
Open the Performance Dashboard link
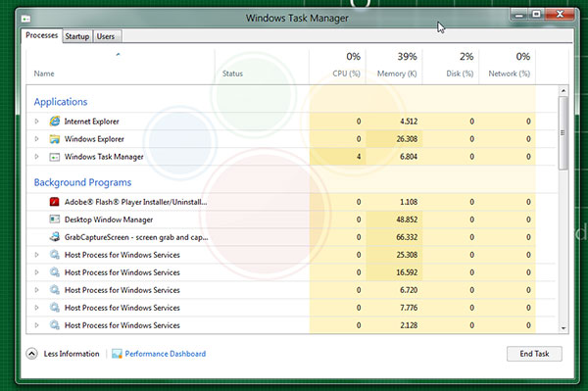[x=166, y=354]
